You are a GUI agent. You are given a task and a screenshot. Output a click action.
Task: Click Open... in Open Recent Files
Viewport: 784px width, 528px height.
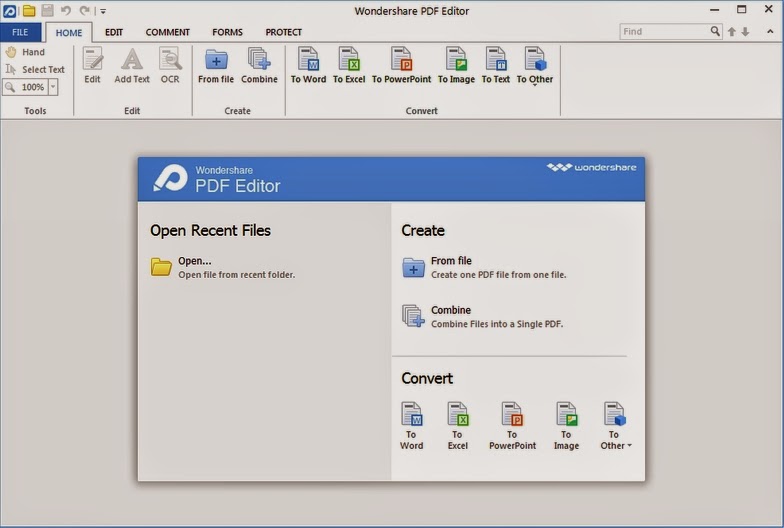pyautogui.click(x=194, y=261)
